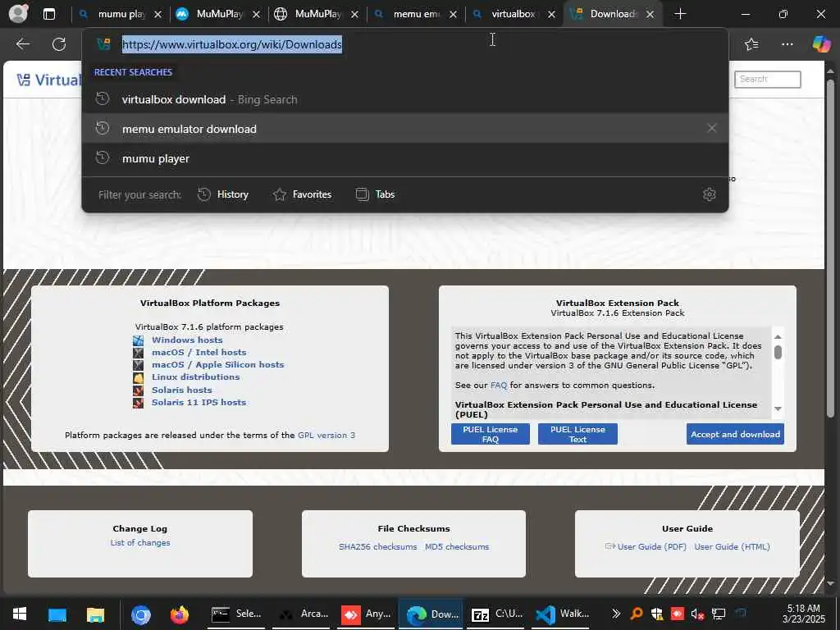Open address bar search settings gear

pyautogui.click(x=710, y=194)
